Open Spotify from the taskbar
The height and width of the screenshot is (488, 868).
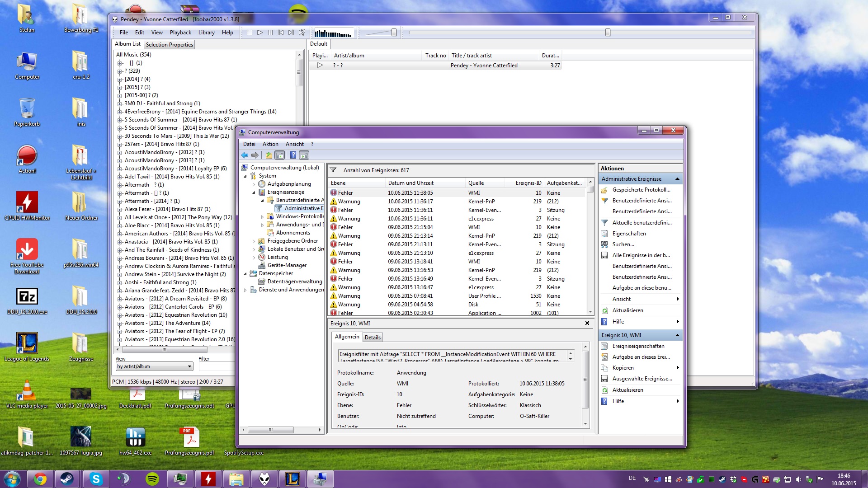click(x=152, y=479)
